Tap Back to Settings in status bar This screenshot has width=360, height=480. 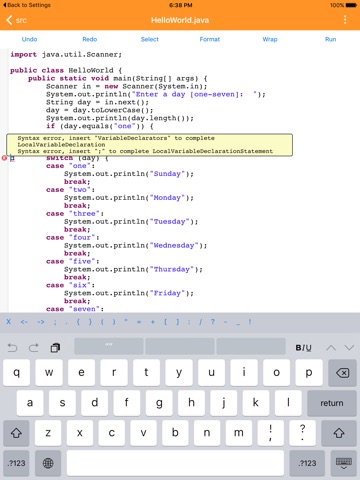click(x=27, y=5)
